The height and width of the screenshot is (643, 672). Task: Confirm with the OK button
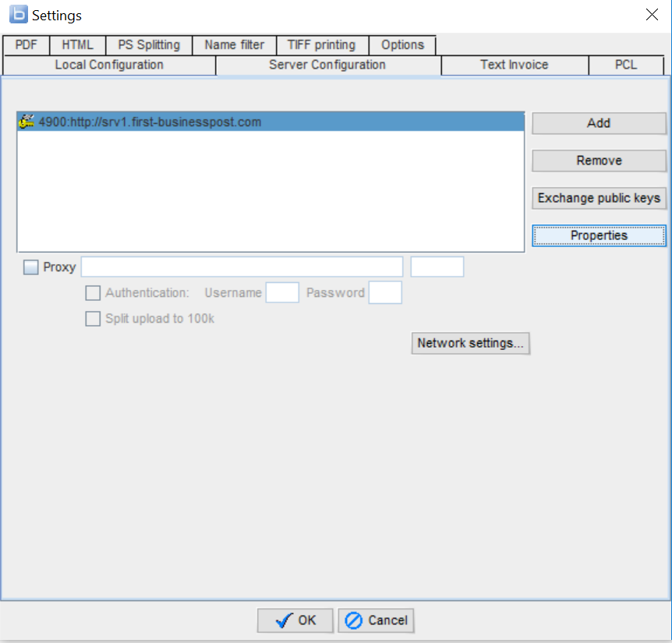295,620
